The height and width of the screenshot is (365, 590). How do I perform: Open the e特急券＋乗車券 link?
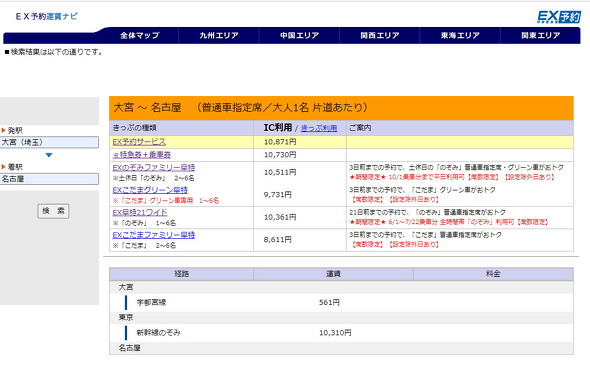click(x=141, y=155)
